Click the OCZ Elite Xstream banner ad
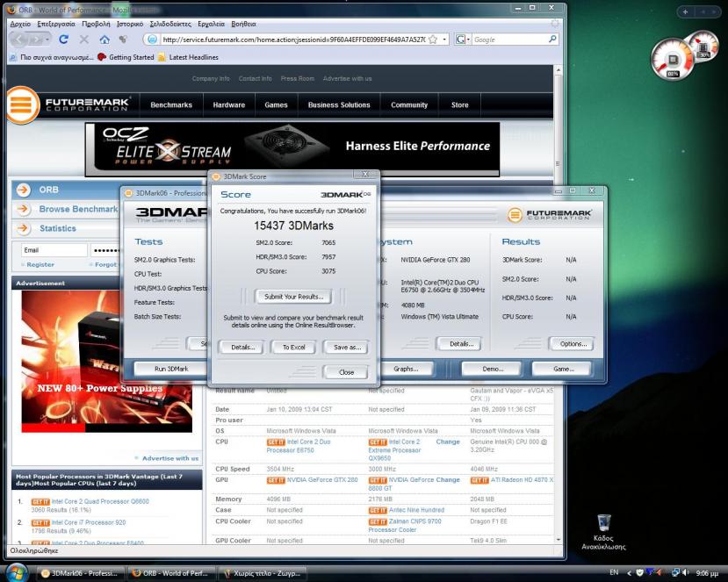This screenshot has width=728, height=582. (292, 149)
